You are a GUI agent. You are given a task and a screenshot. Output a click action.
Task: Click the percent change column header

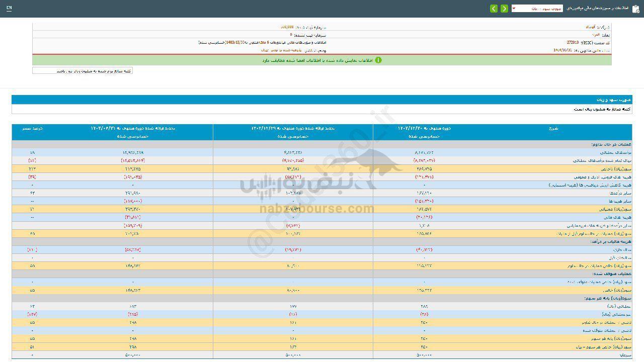pyautogui.click(x=32, y=129)
